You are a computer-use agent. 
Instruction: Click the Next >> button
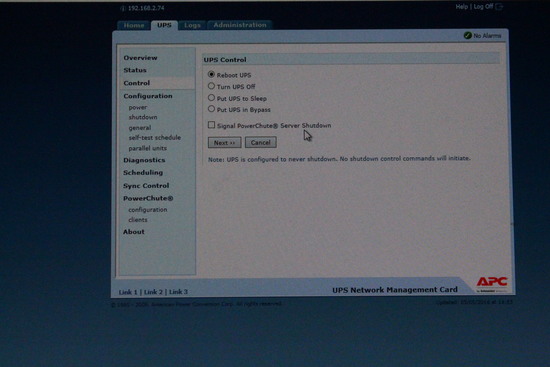224,142
